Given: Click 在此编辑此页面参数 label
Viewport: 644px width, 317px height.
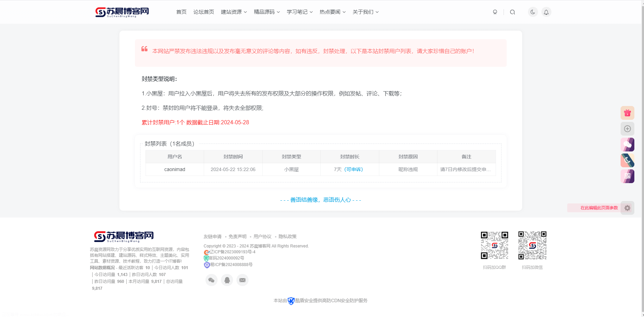Looking at the screenshot, I should click(x=599, y=208).
